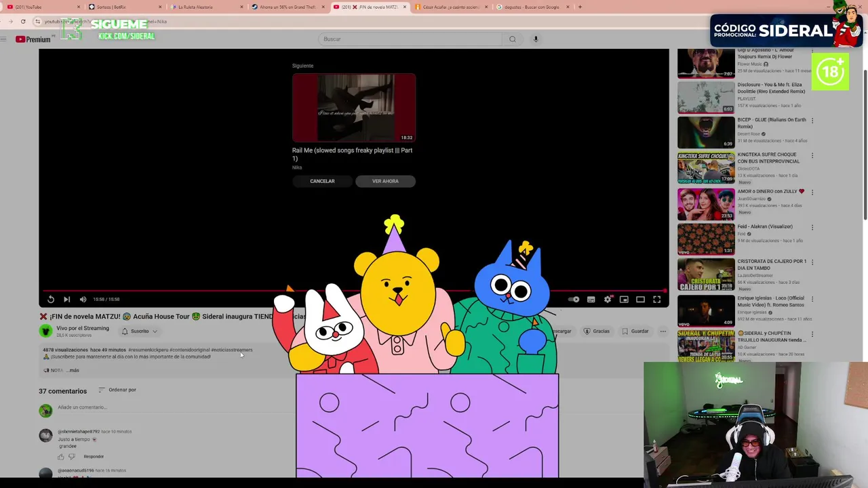Like the 'Justo a tiempo' comment
The image size is (868, 488).
click(x=60, y=456)
